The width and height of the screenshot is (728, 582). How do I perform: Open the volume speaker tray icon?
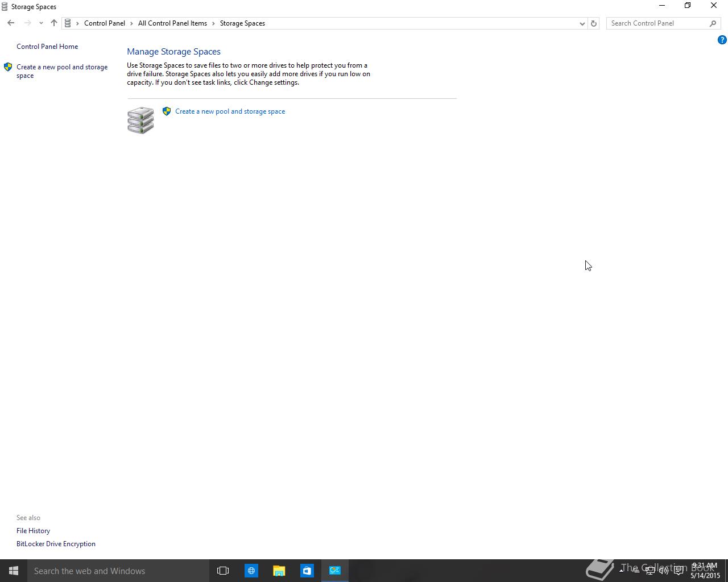[664, 571]
